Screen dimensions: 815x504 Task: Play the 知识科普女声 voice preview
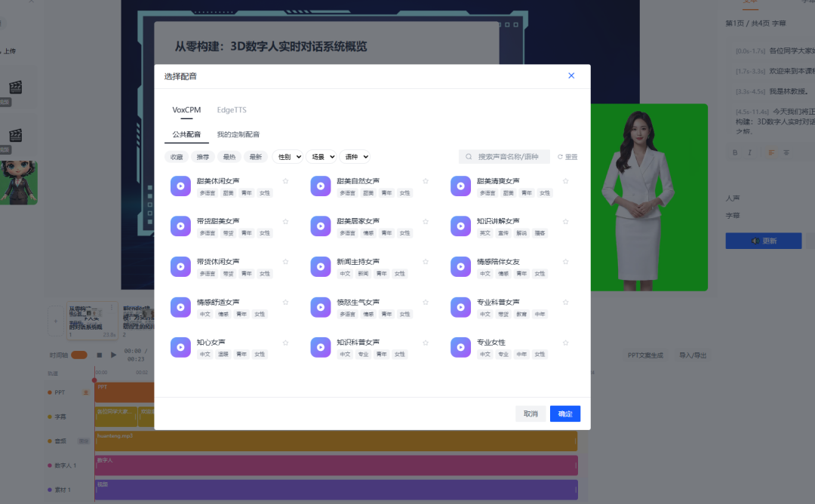tap(321, 347)
